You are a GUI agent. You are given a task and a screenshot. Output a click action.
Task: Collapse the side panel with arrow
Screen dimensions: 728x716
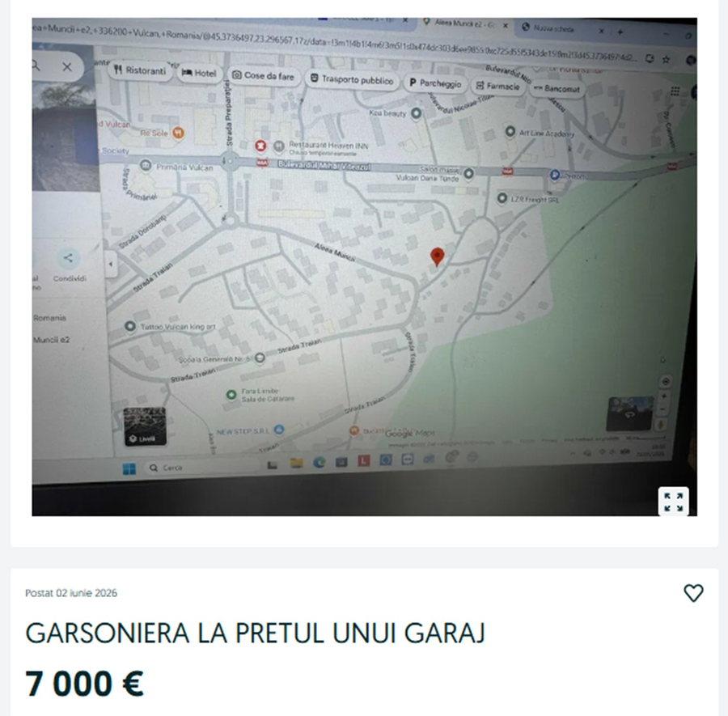(111, 265)
